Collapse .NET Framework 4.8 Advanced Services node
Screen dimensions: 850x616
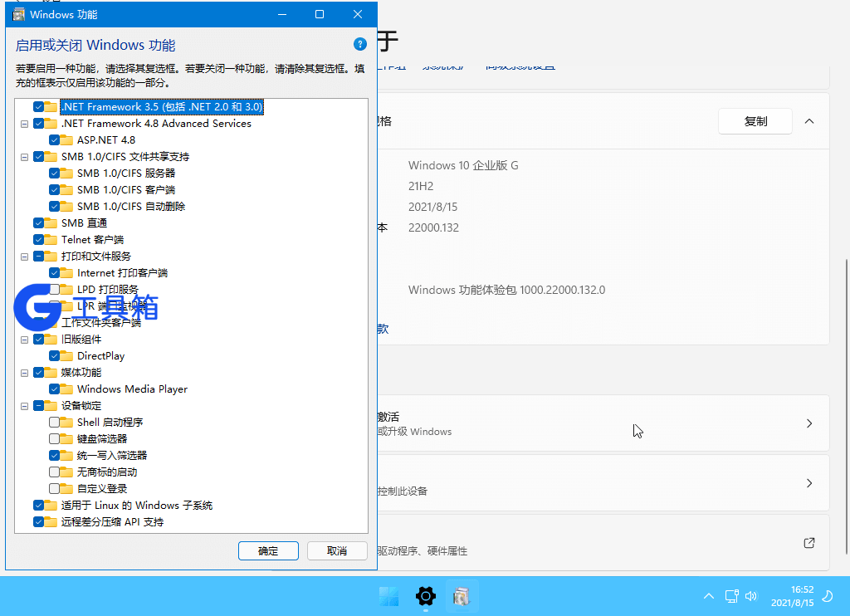[x=24, y=124]
